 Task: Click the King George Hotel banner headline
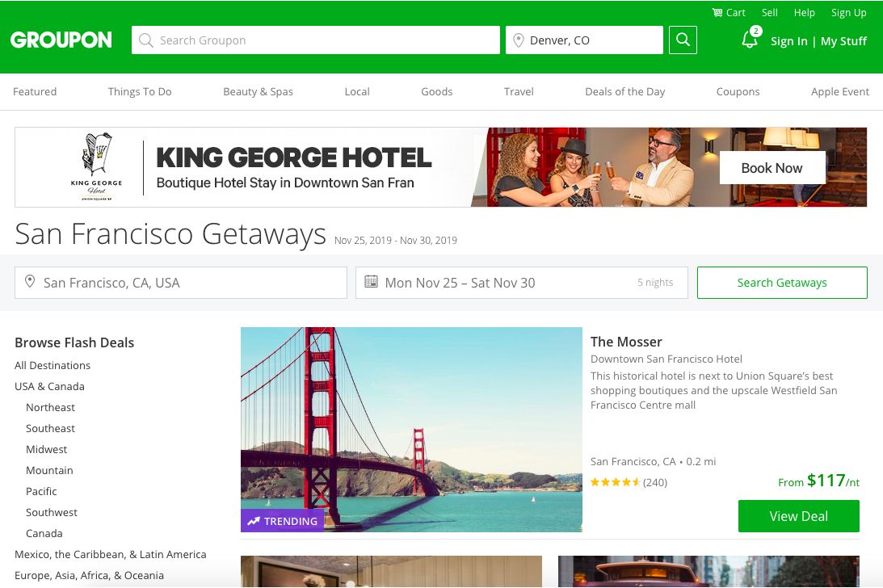[294, 157]
